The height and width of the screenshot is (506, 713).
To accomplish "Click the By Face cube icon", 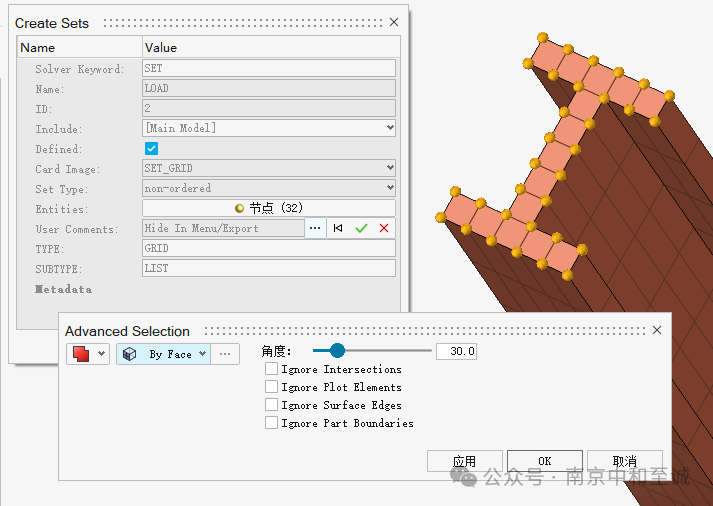I will 130,354.
